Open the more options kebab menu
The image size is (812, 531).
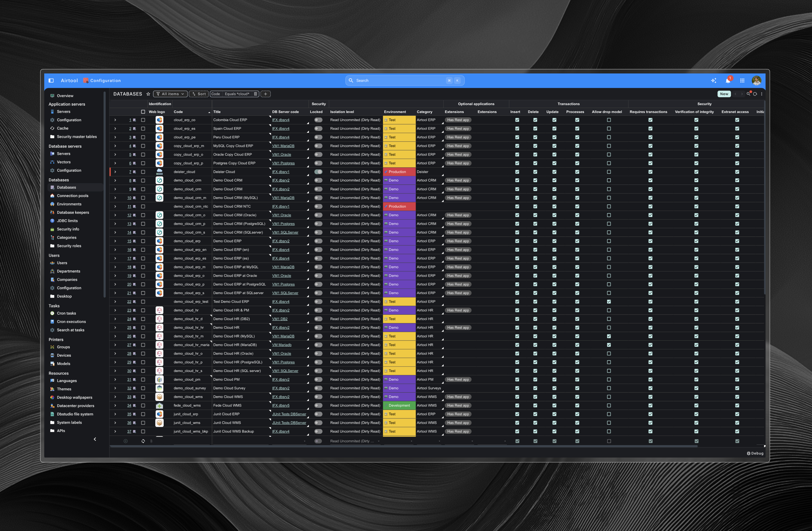[x=762, y=94]
